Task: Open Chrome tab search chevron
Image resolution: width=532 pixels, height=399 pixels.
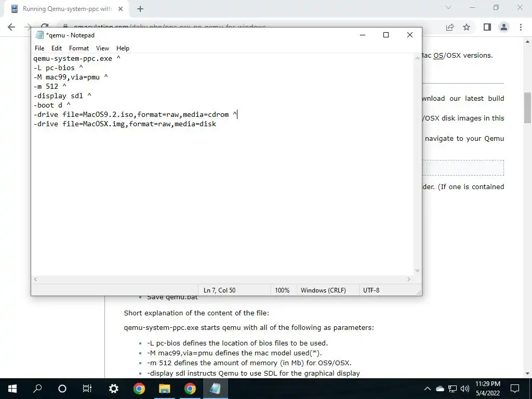Action: tap(448, 7)
